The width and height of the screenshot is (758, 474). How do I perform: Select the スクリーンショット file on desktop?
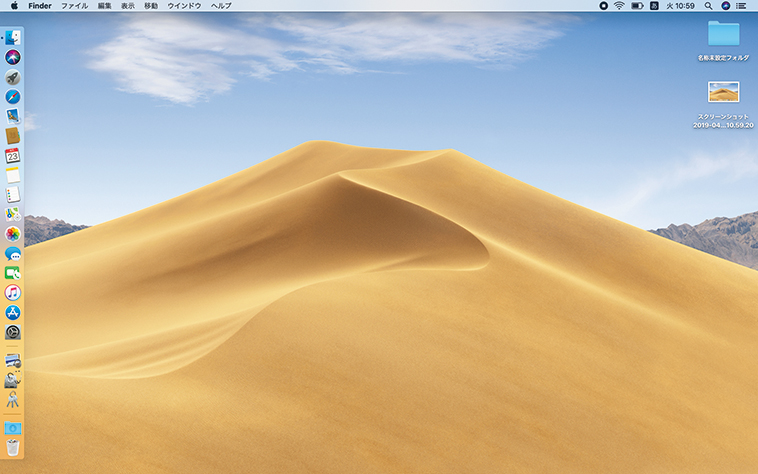723,93
